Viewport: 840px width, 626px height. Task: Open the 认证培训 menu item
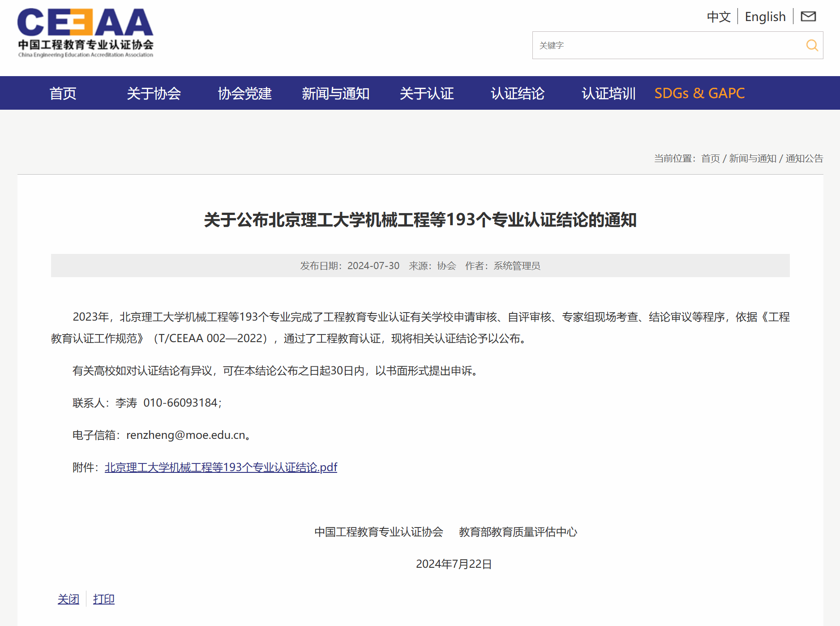pos(608,93)
